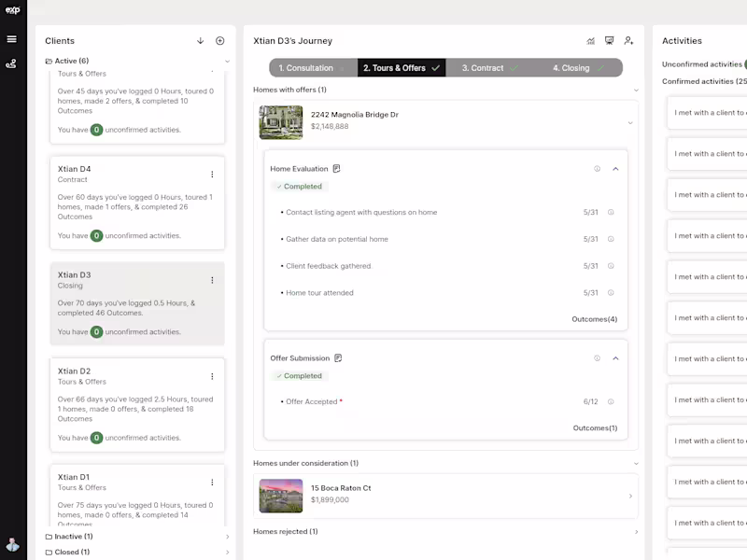Open the hamburger menu in sidebar
The width and height of the screenshot is (747, 560).
pyautogui.click(x=12, y=39)
